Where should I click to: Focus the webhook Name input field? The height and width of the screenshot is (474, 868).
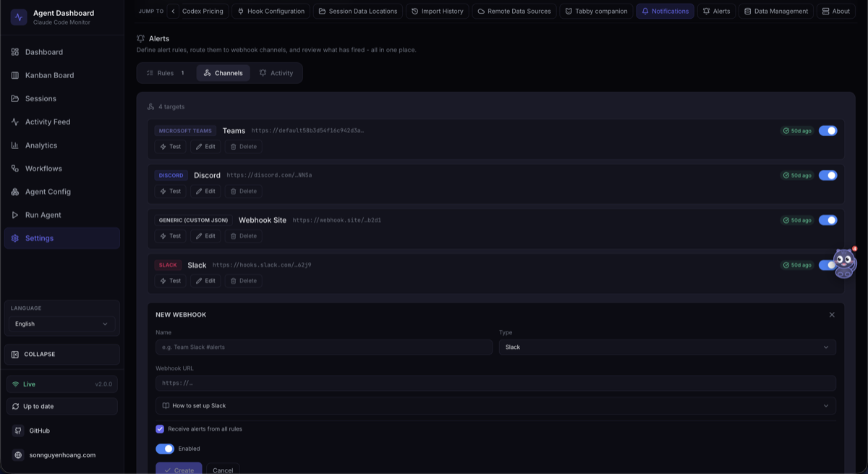[324, 347]
